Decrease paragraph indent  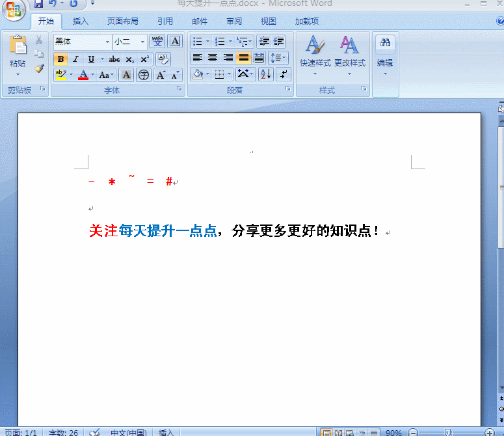coord(264,42)
